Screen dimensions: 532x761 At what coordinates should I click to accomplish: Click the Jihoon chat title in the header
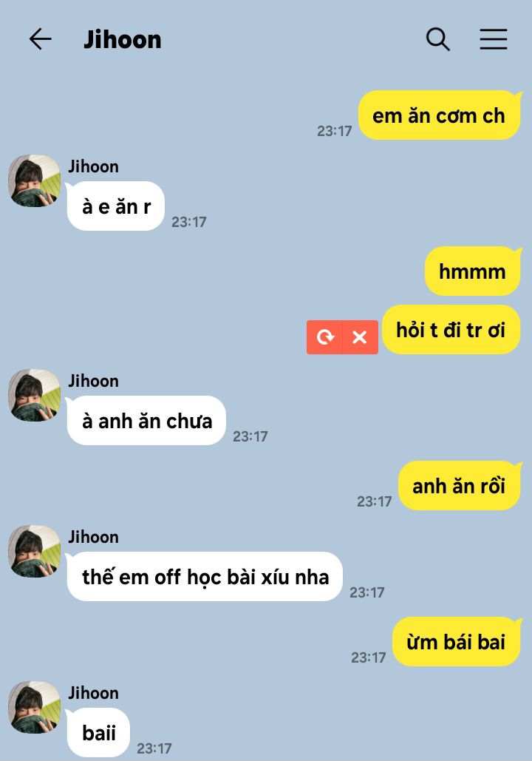point(123,39)
